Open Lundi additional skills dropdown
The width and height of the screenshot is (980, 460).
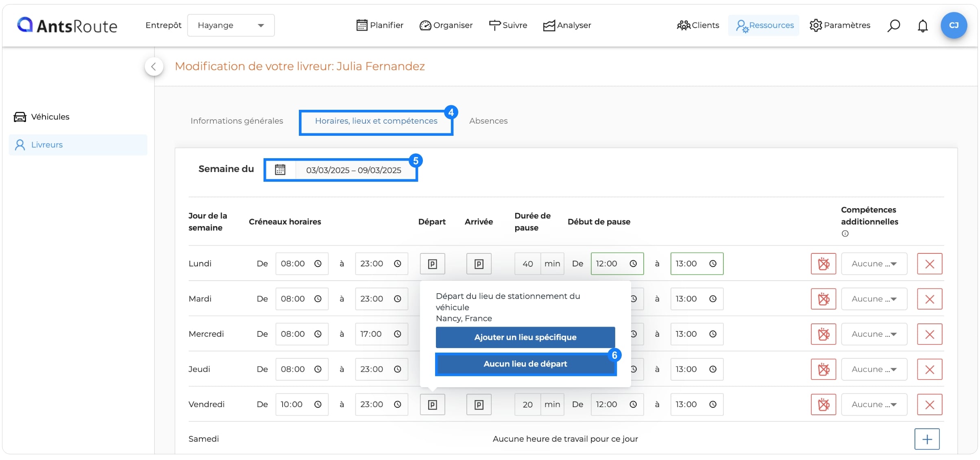tap(874, 264)
